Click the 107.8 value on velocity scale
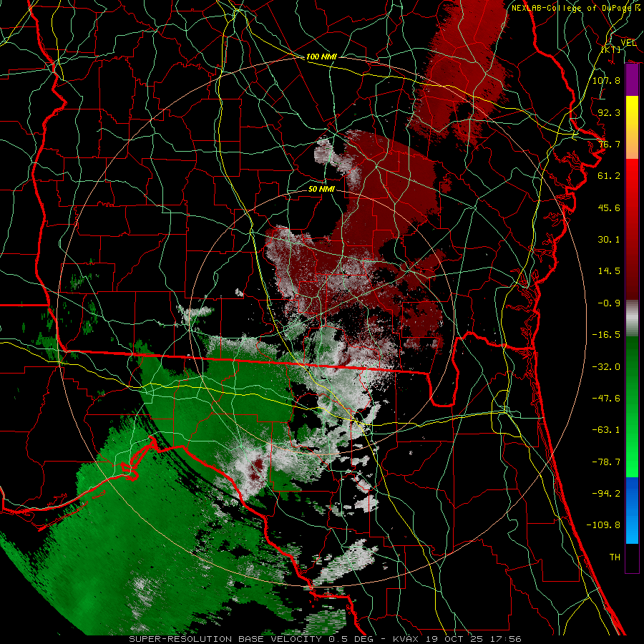 click(606, 80)
